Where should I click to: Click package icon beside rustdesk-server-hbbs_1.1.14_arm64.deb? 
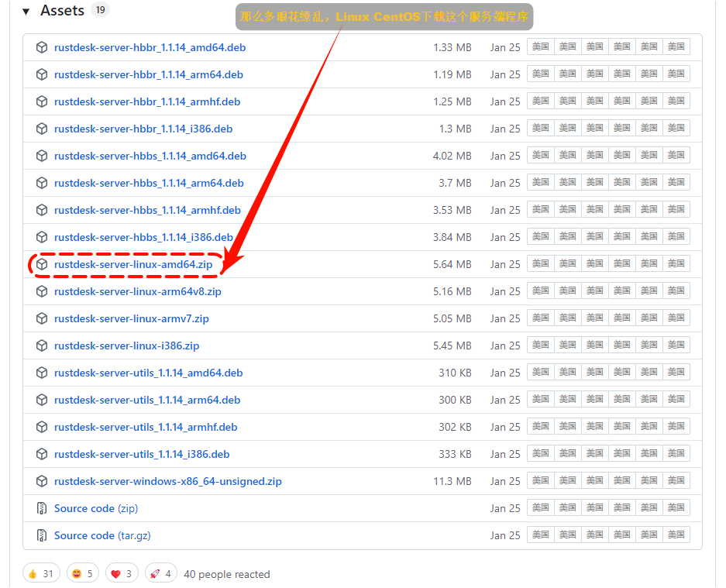[42, 183]
